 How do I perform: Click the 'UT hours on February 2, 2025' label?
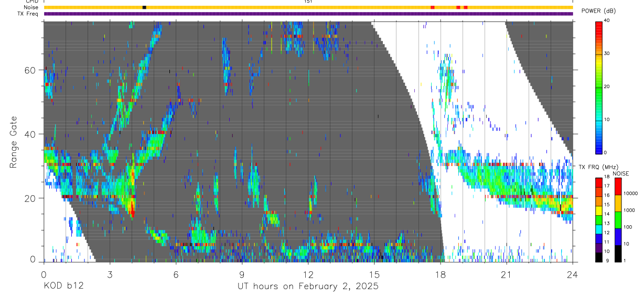coord(308,286)
